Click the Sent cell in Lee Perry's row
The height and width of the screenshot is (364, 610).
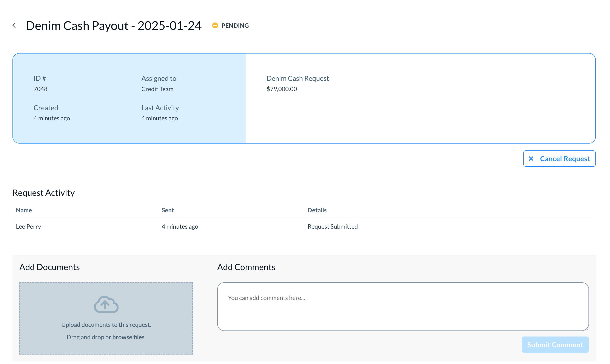coord(180,227)
